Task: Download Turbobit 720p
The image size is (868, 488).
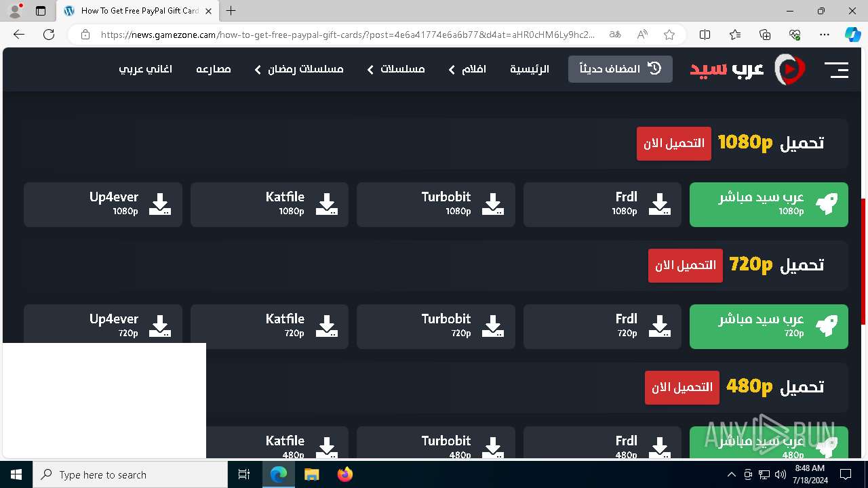Action: point(435,326)
